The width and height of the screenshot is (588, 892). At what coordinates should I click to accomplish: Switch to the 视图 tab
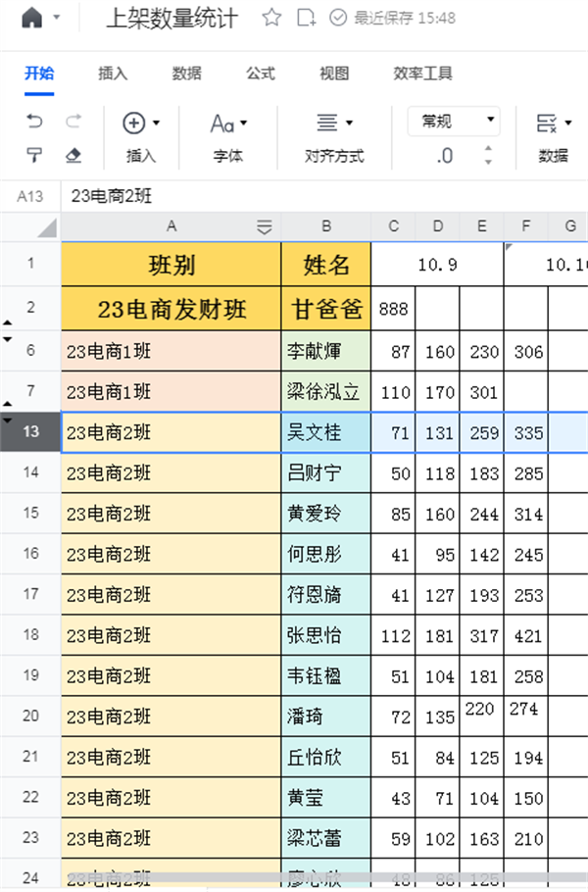334,73
